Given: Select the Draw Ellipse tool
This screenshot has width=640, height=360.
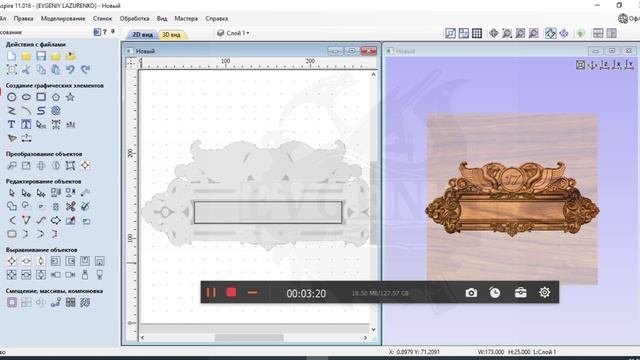Looking at the screenshot, I should coord(26,97).
